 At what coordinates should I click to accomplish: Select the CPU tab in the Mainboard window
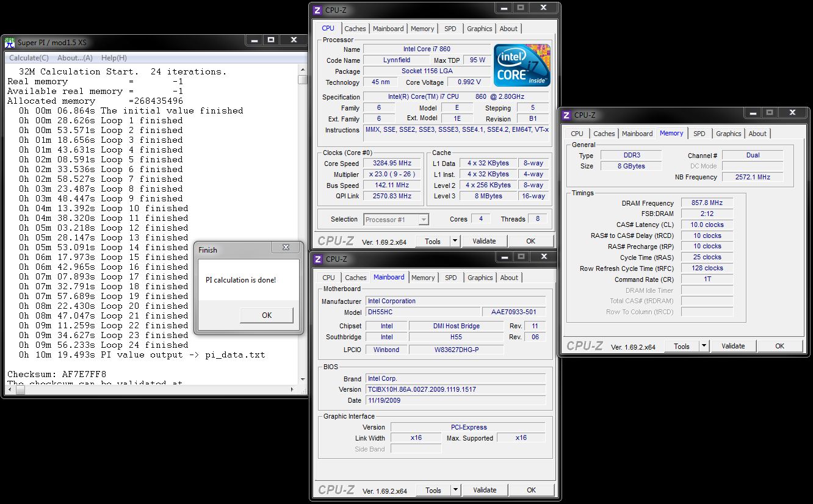(328, 278)
